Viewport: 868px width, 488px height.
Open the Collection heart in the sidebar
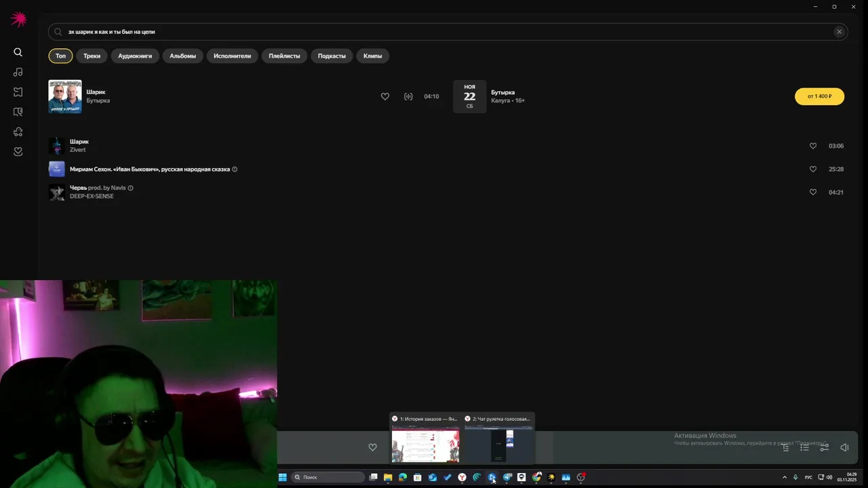(18, 151)
